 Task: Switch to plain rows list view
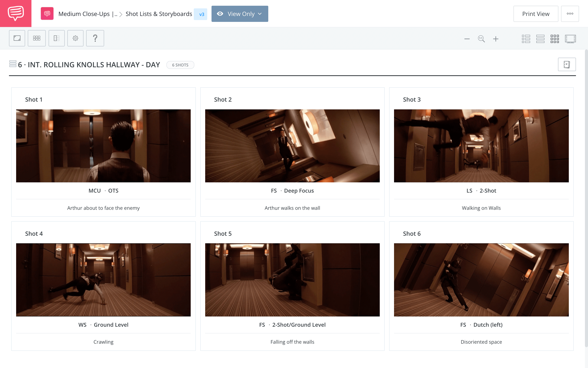click(540, 39)
